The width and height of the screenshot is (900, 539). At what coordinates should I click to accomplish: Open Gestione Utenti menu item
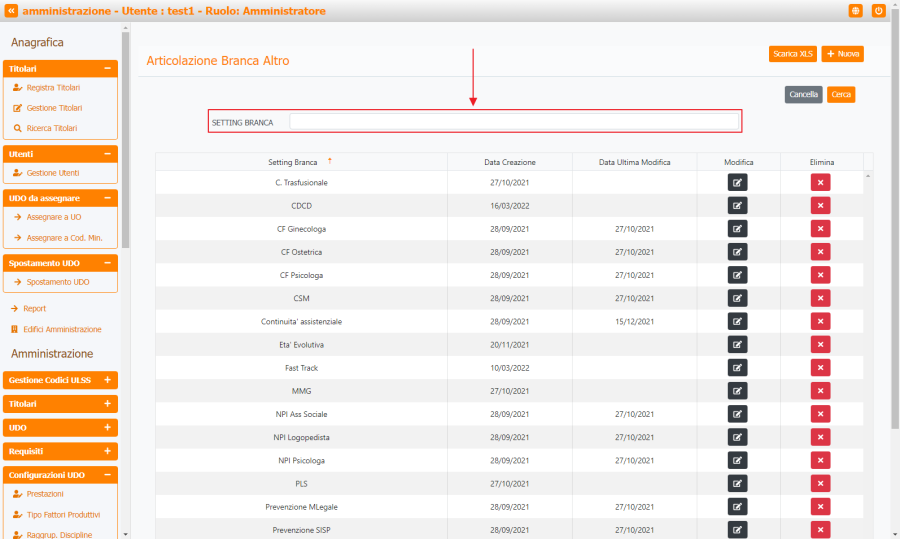(x=53, y=173)
